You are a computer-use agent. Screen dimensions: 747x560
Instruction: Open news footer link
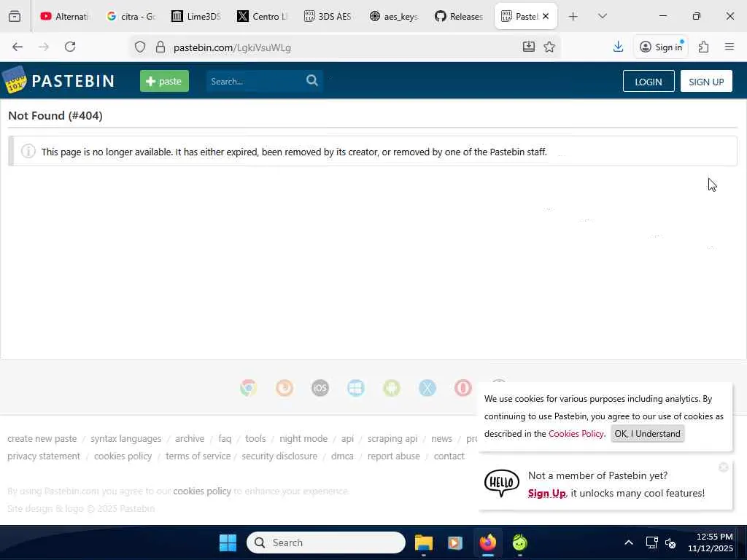pos(441,438)
